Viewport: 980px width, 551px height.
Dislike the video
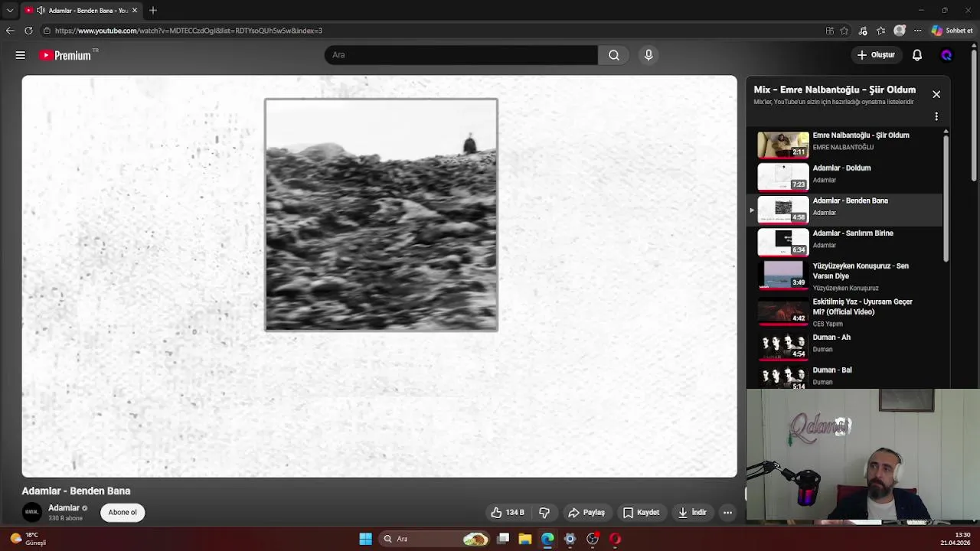coord(544,513)
